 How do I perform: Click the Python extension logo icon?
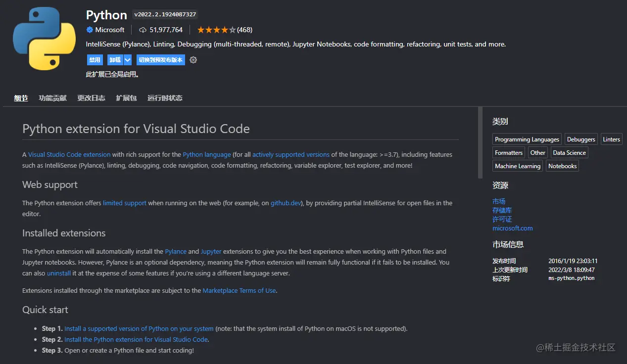44,38
